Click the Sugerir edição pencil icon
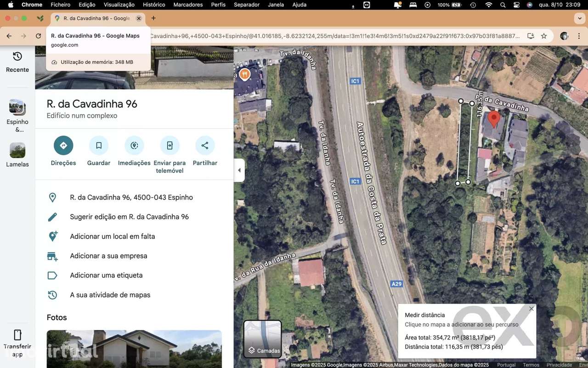588x368 pixels. [x=52, y=216]
